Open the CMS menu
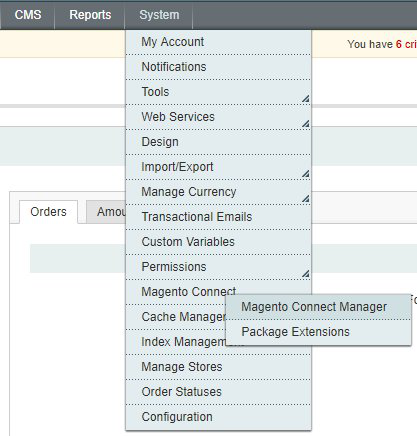This screenshot has width=417, height=436. 28,15
